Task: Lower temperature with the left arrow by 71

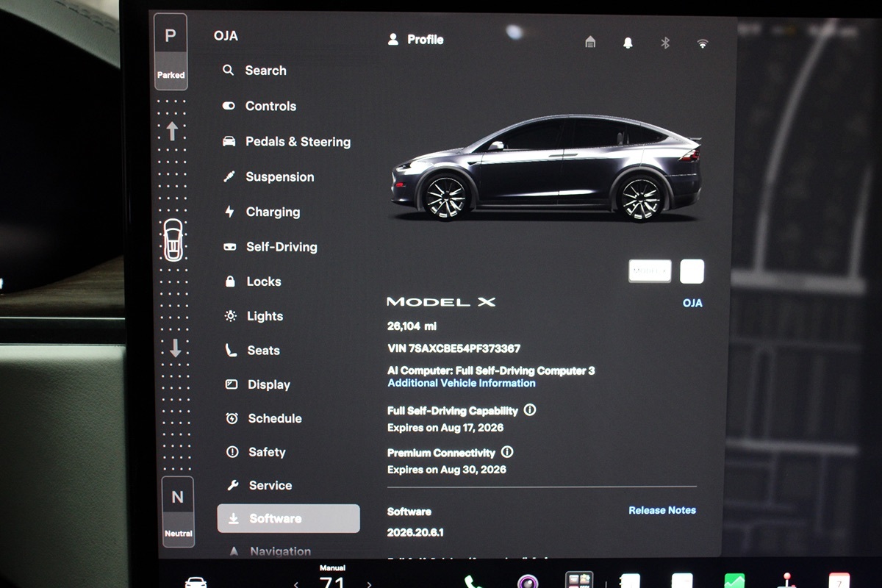Action: click(x=296, y=584)
